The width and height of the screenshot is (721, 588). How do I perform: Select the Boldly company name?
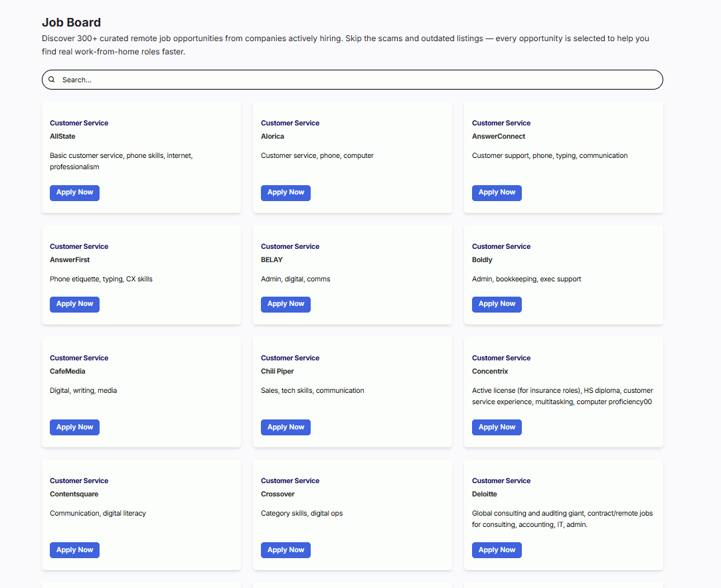click(482, 259)
